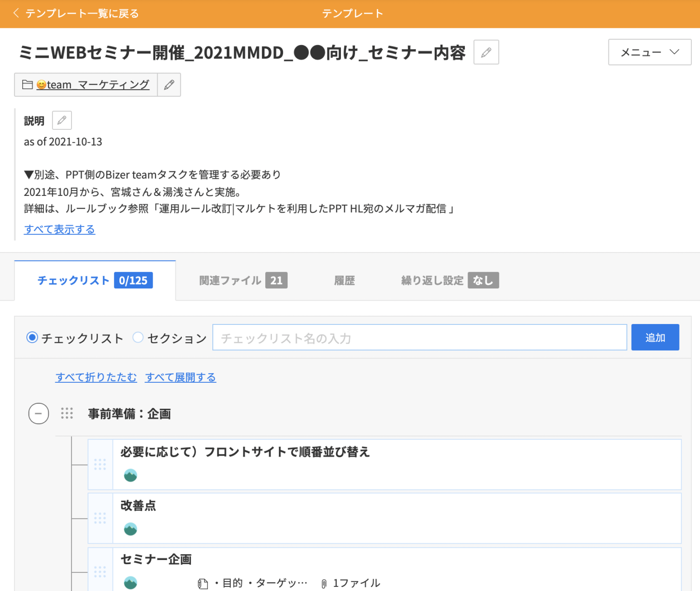The height and width of the screenshot is (591, 700).
Task: Expand the description with すべて表示する
Action: click(x=60, y=229)
